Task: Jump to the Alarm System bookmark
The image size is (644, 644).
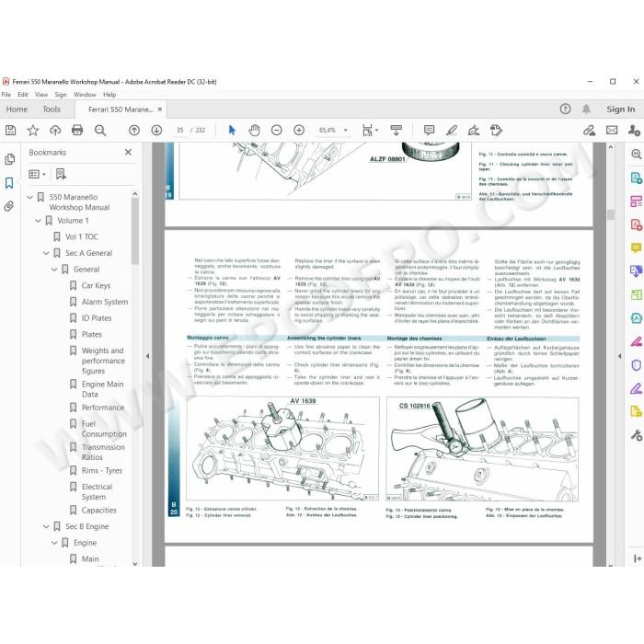Action: point(105,302)
